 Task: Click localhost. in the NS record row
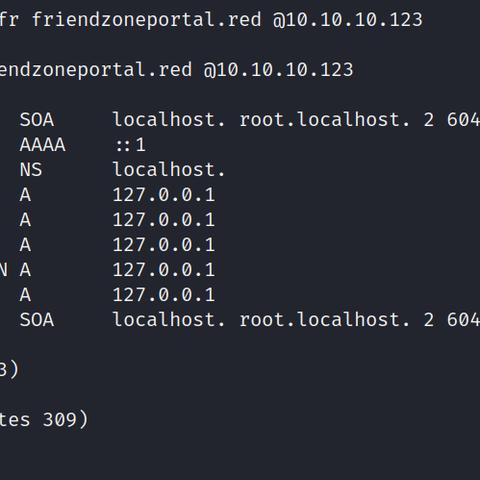169,169
